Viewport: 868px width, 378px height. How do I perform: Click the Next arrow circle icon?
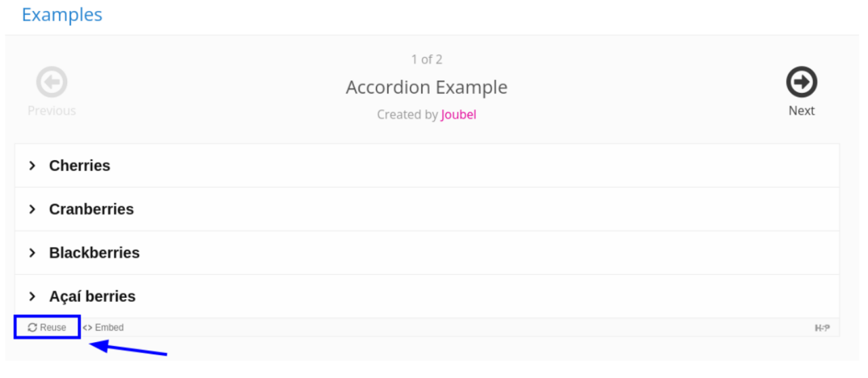click(802, 83)
